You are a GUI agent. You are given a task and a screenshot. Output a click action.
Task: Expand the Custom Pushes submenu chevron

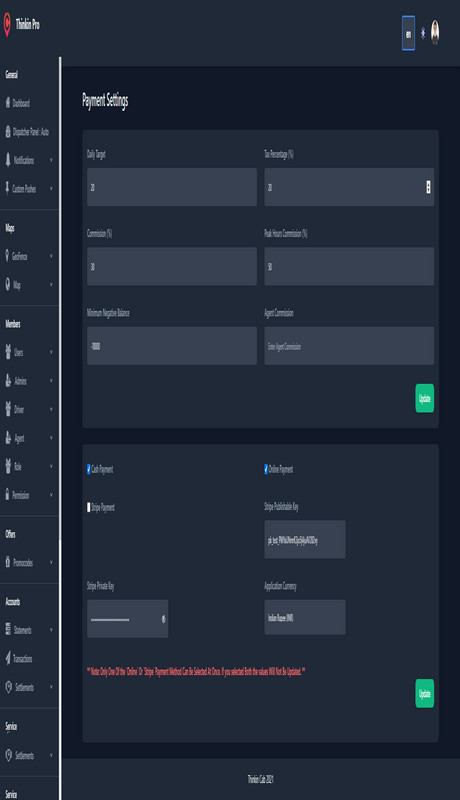pos(51,189)
